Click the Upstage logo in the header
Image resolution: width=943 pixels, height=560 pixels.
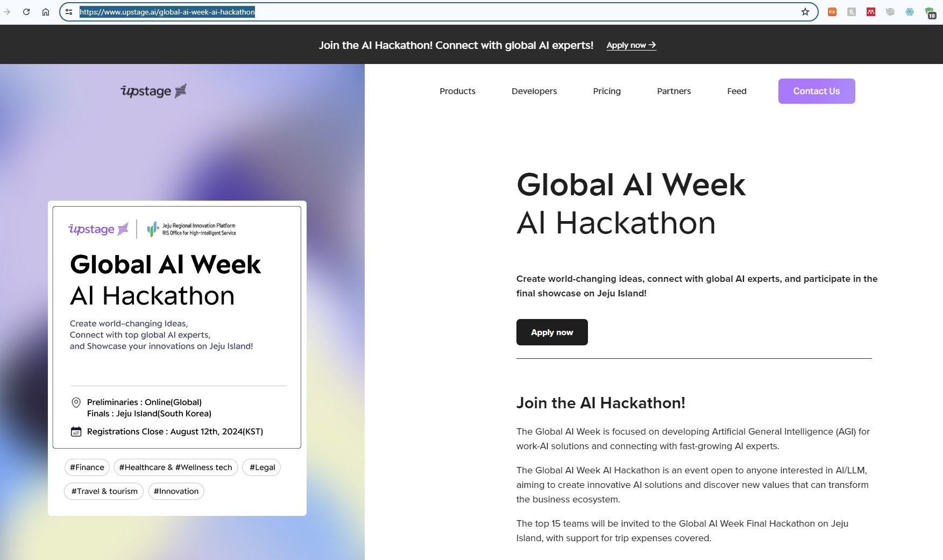(153, 91)
